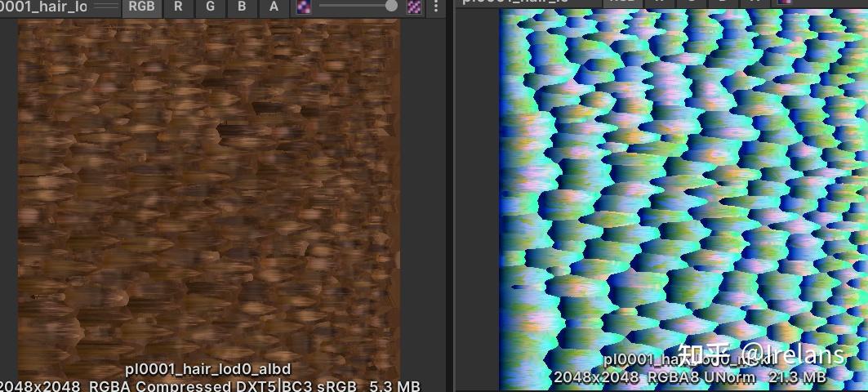The width and height of the screenshot is (868, 392).
Task: Click the DXT5|BC3 sRGB 5.3 MB info line
Action: (x=209, y=385)
